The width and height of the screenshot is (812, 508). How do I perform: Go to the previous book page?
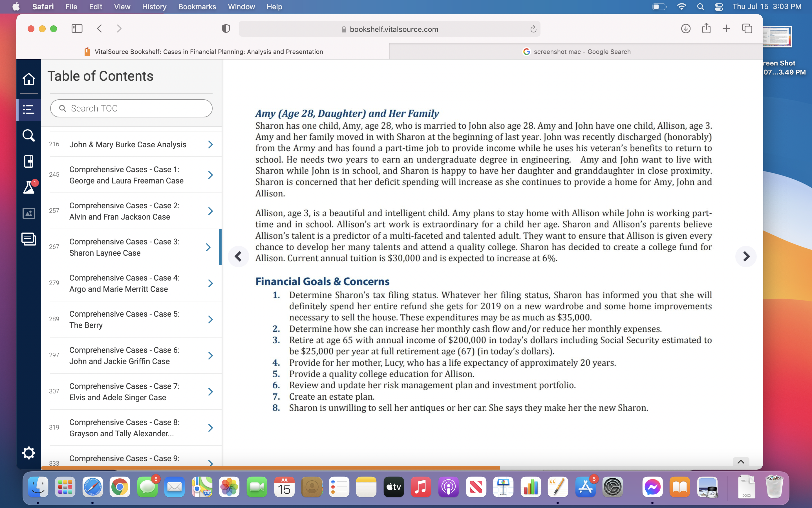pyautogui.click(x=238, y=256)
